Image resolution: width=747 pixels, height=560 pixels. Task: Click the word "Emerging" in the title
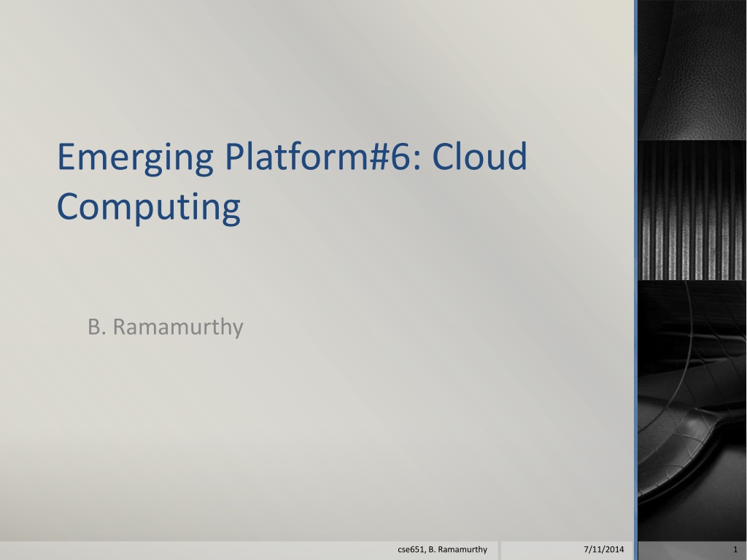135,159
